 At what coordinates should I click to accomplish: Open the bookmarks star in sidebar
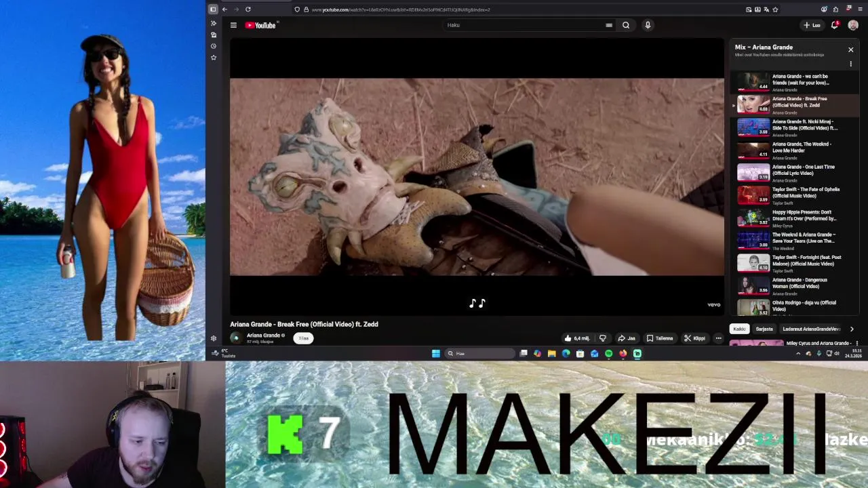[214, 58]
